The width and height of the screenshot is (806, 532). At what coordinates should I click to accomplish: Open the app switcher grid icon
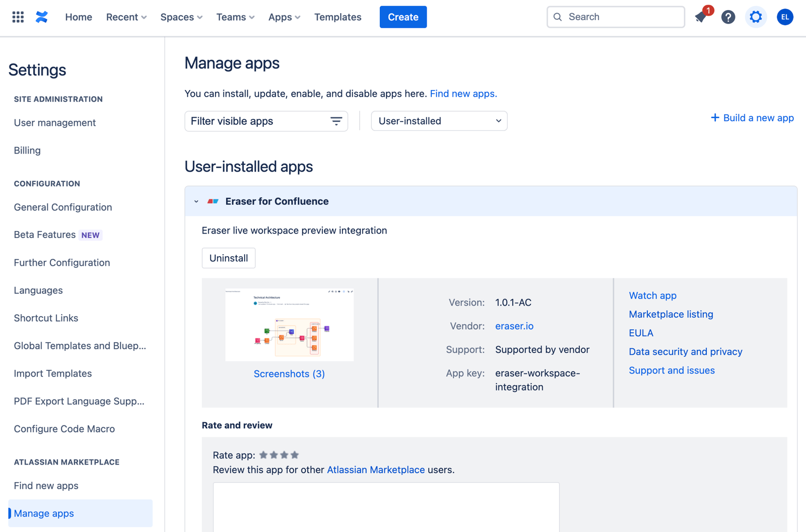[x=18, y=17]
